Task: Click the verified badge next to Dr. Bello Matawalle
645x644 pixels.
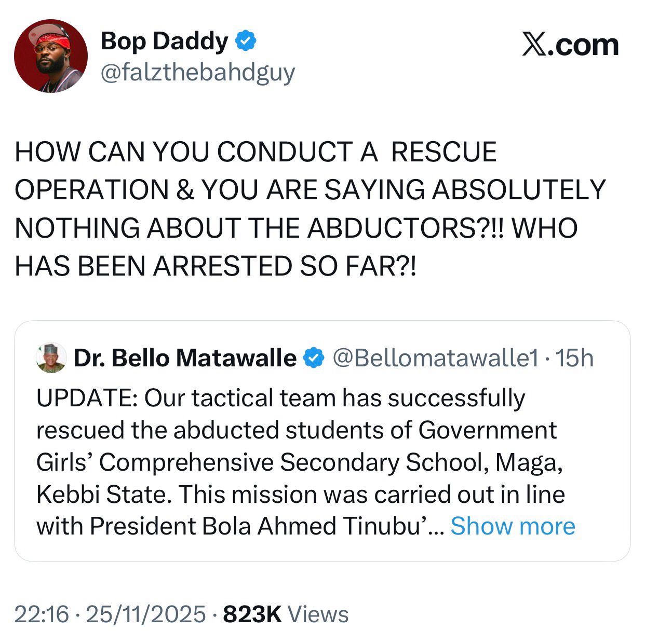Action: (x=314, y=358)
